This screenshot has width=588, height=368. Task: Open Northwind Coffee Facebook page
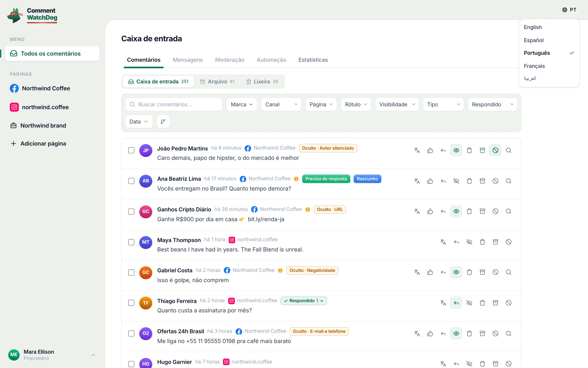point(40,88)
